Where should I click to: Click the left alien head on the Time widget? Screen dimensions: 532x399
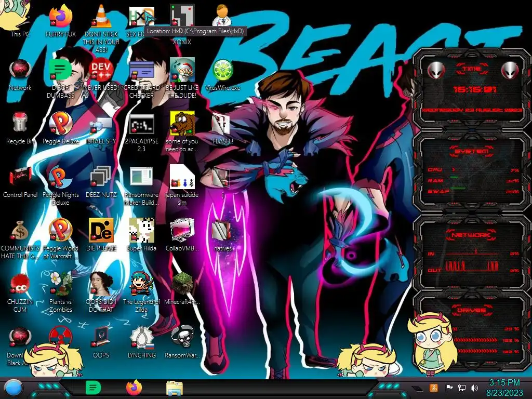pos(436,70)
